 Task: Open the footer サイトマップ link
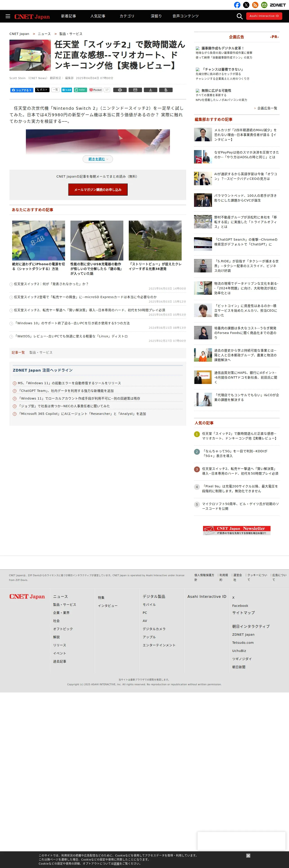click(244, 613)
